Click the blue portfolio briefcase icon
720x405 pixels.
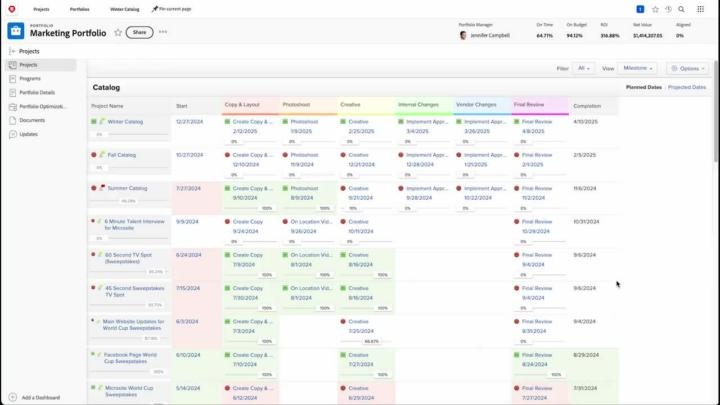[16, 31]
